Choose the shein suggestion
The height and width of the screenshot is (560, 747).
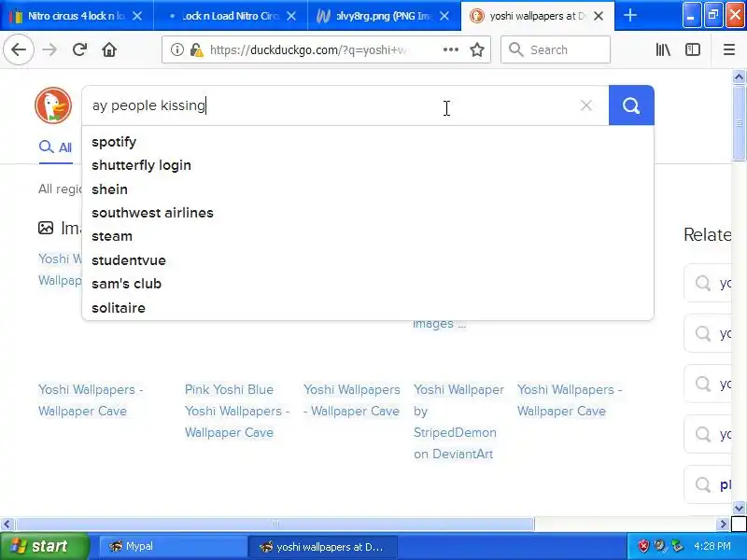[x=368, y=189]
